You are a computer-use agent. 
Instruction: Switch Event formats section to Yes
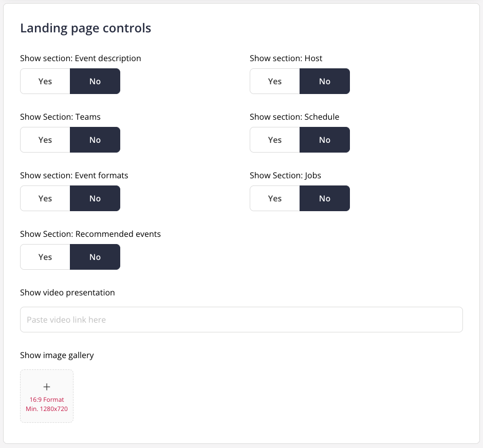pyautogui.click(x=45, y=198)
